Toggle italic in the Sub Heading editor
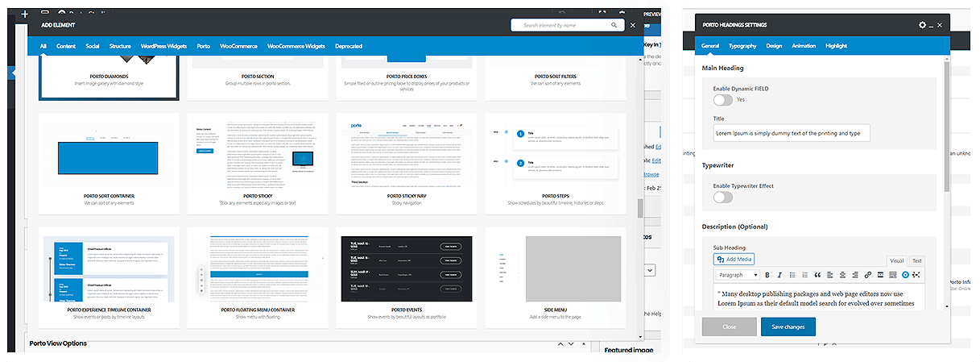This screenshot has width=980, height=362. (x=779, y=275)
